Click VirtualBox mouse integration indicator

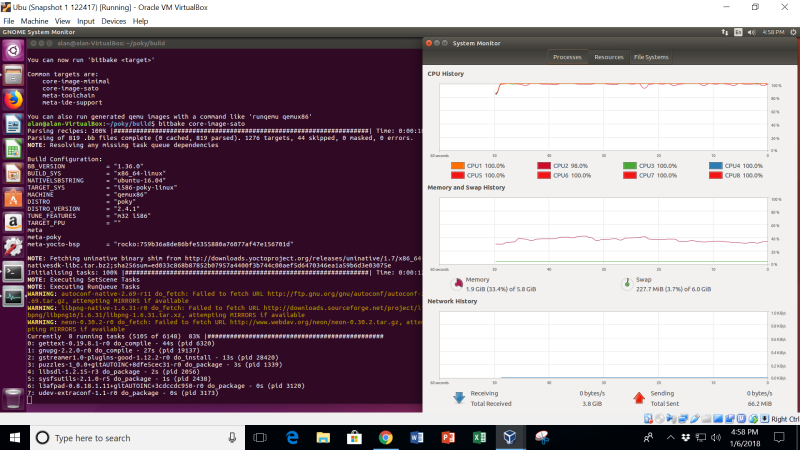(x=753, y=419)
